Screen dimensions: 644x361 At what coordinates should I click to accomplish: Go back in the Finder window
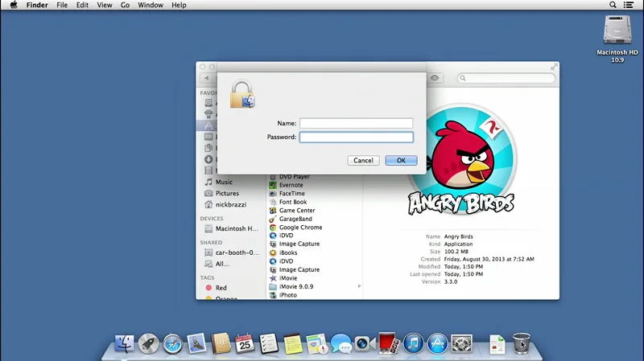(207, 78)
